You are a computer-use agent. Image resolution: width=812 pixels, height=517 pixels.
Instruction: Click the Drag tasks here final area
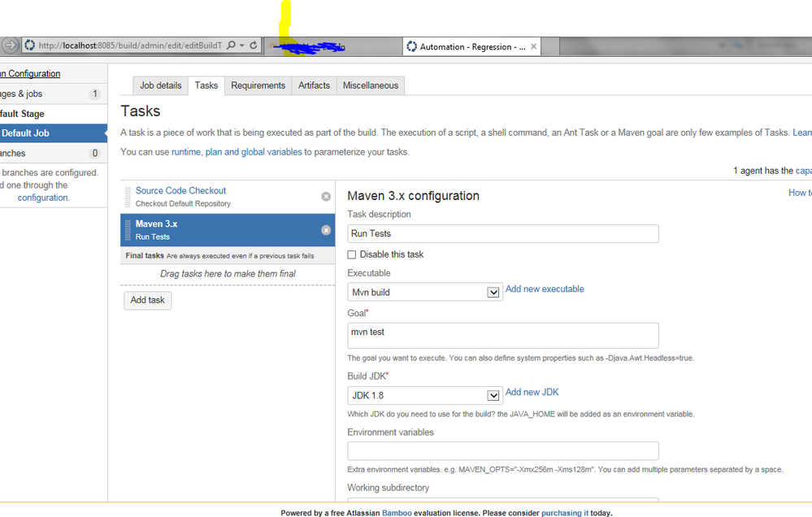(228, 273)
